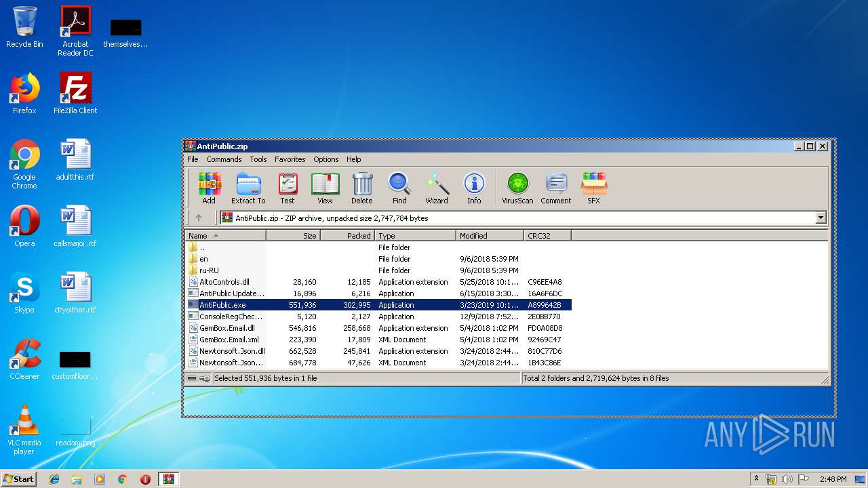Select AltoControls.dll file row
This screenshot has height=488, width=868.
tap(378, 282)
